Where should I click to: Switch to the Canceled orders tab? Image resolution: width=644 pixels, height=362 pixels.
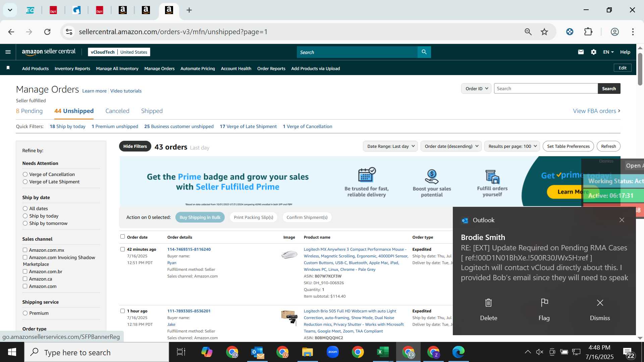[x=117, y=111]
